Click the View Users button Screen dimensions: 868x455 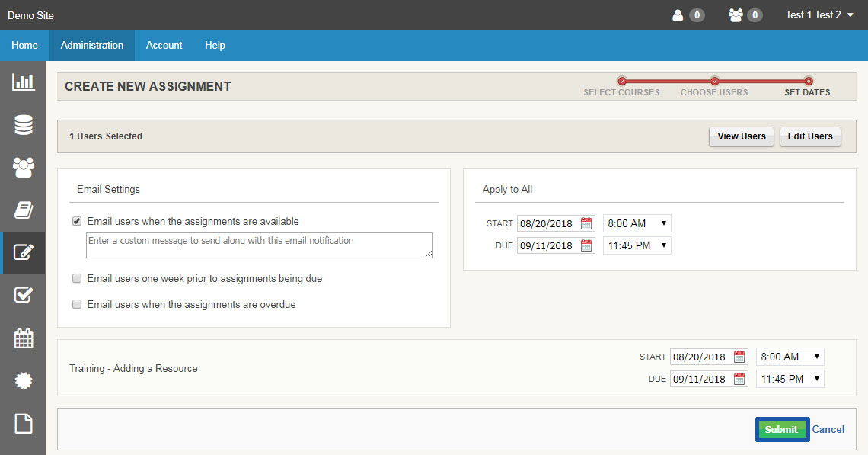pos(741,136)
